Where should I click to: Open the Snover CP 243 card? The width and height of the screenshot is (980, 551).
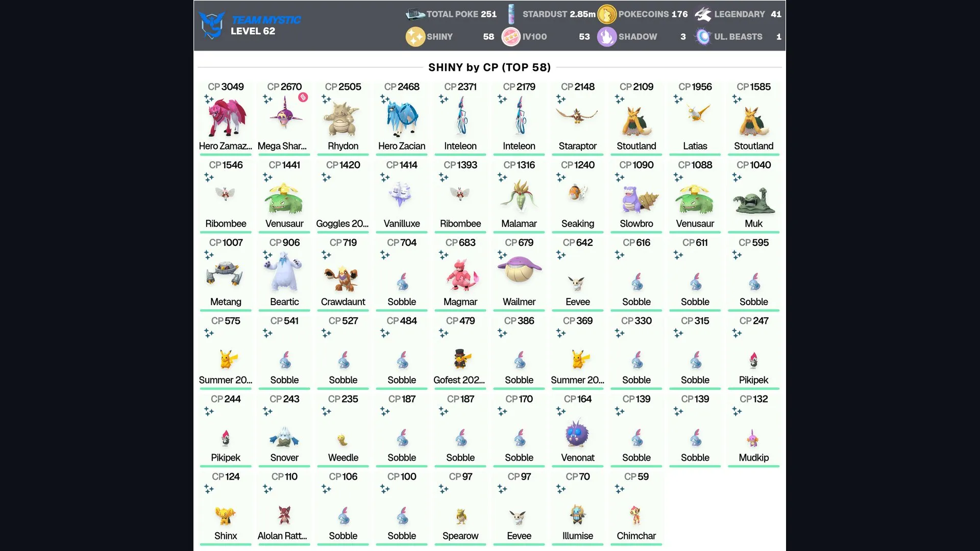(284, 430)
